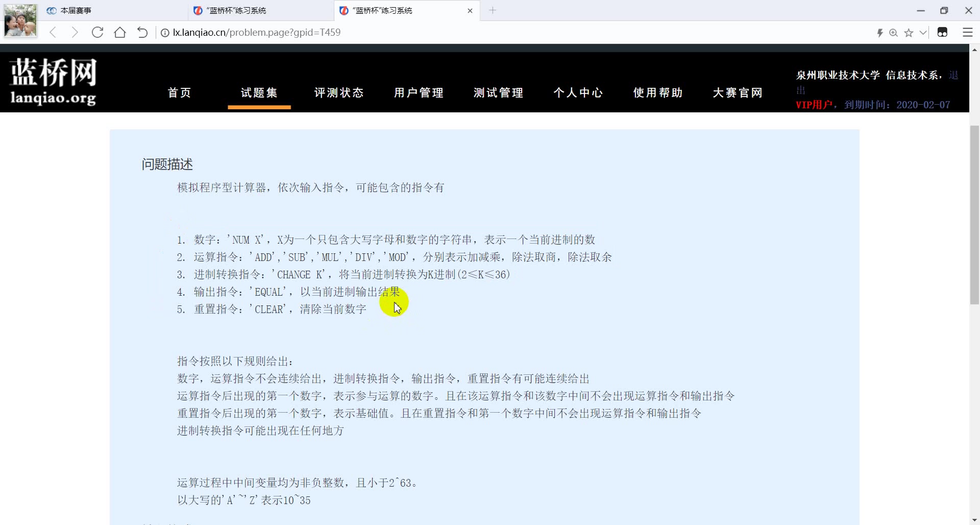Click the list item 进制转换指令 CHANGE K
This screenshot has width=980, height=525.
pyautogui.click(x=344, y=274)
